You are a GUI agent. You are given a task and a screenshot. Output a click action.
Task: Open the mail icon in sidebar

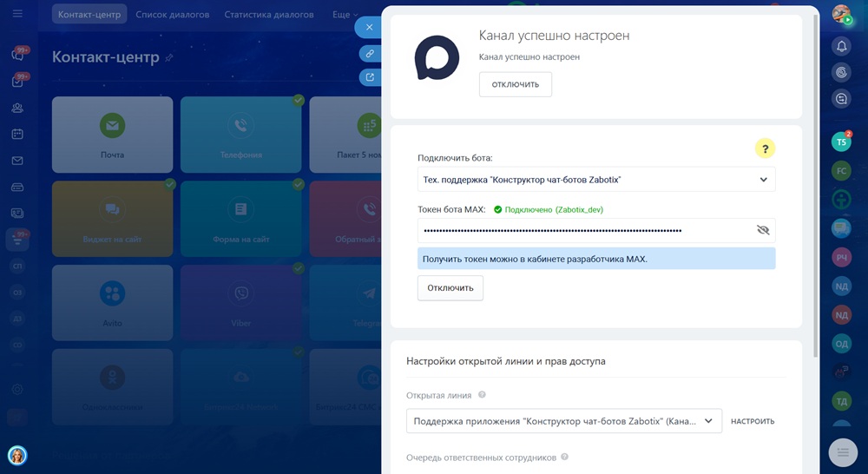17,161
